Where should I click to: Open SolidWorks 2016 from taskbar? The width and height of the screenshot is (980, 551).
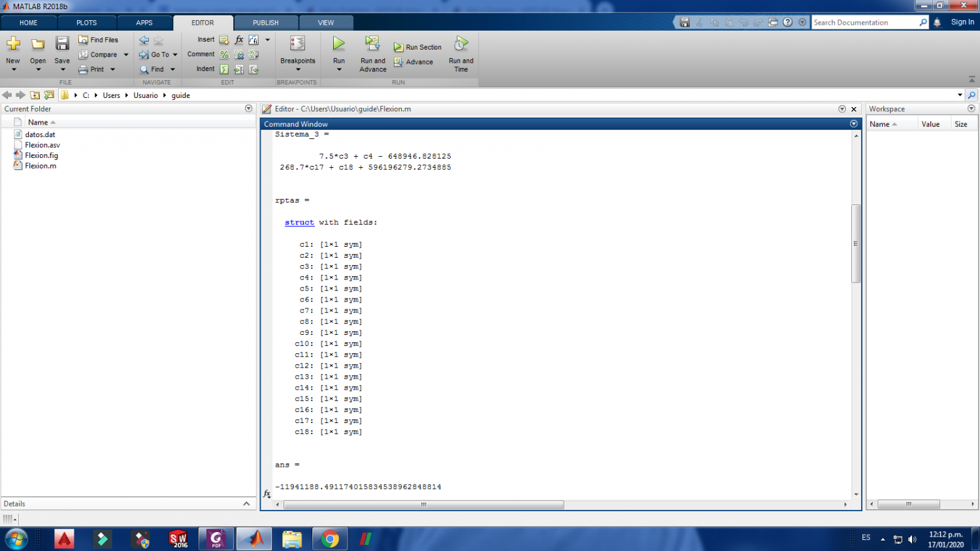click(178, 539)
